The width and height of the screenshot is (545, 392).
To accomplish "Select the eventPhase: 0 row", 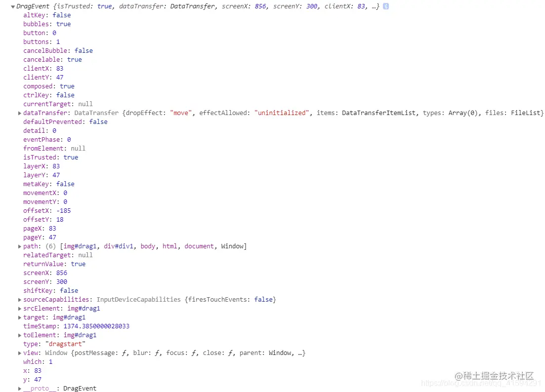I will [x=47, y=140].
